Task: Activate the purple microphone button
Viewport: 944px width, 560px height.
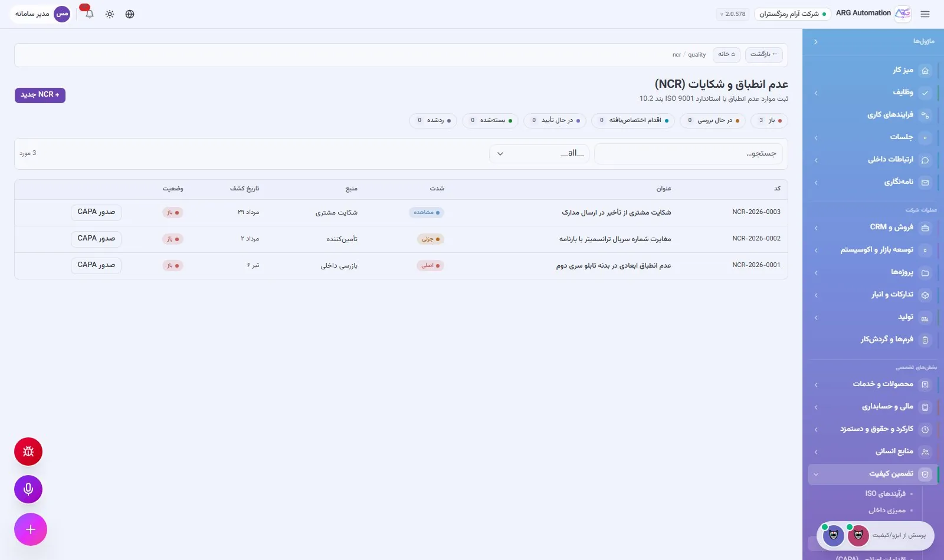Action: click(x=28, y=489)
